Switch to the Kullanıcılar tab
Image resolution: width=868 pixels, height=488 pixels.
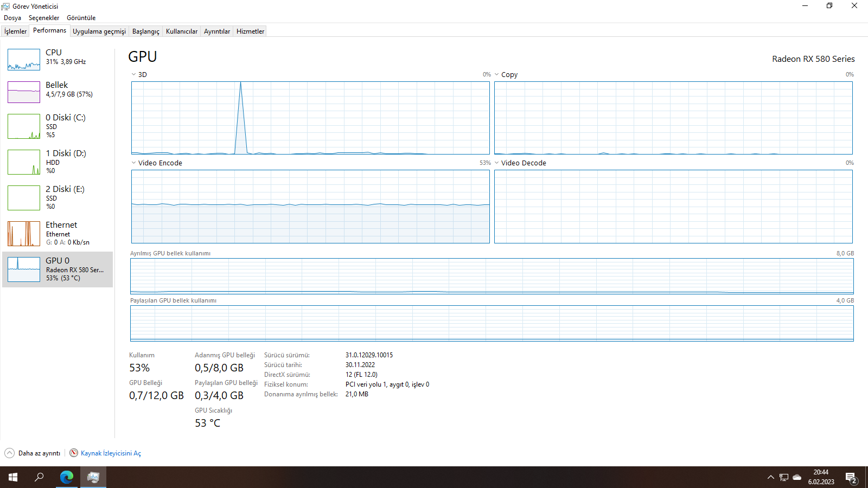click(x=182, y=31)
